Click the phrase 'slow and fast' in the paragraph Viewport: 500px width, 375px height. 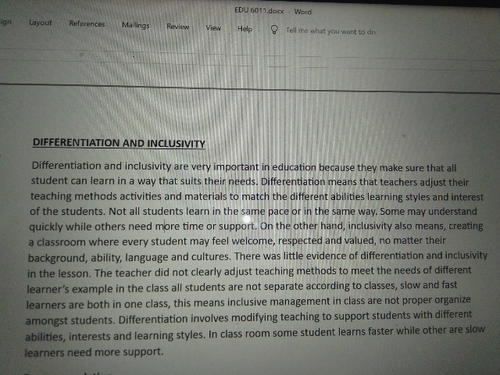pos(429,285)
